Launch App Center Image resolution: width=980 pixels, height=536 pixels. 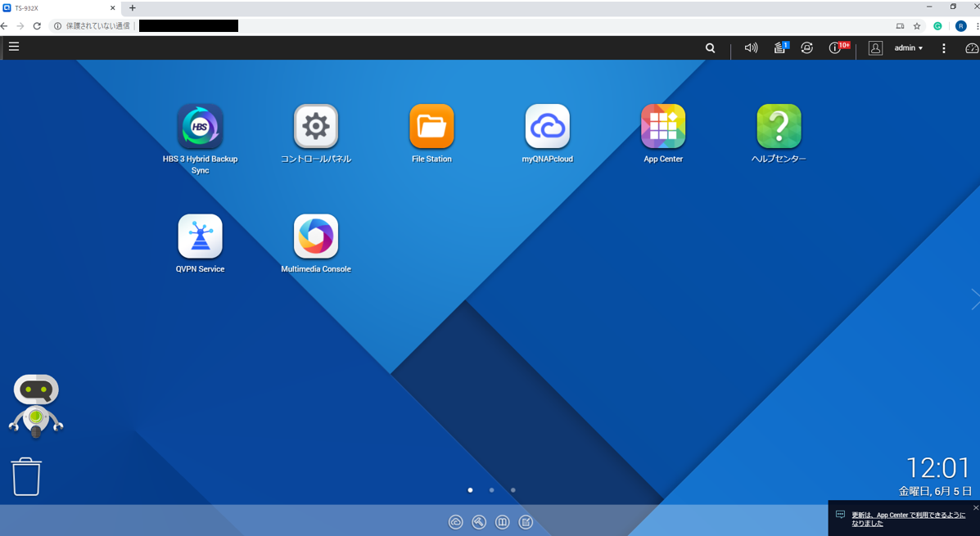663,127
